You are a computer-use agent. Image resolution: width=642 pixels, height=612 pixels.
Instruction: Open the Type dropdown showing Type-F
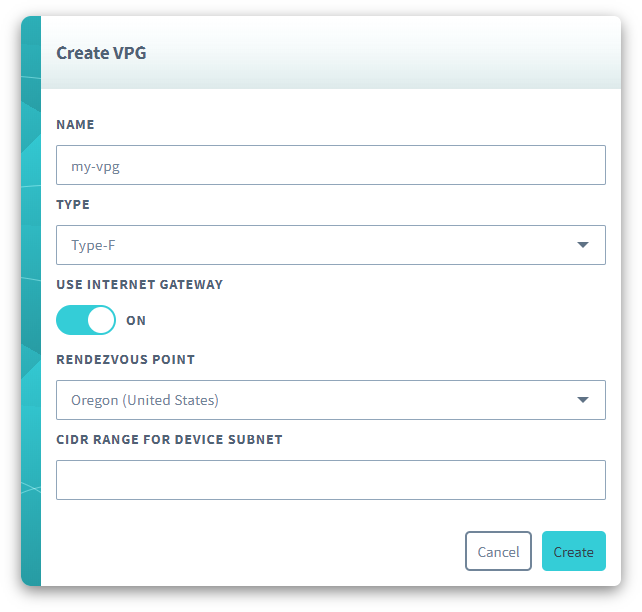(330, 245)
